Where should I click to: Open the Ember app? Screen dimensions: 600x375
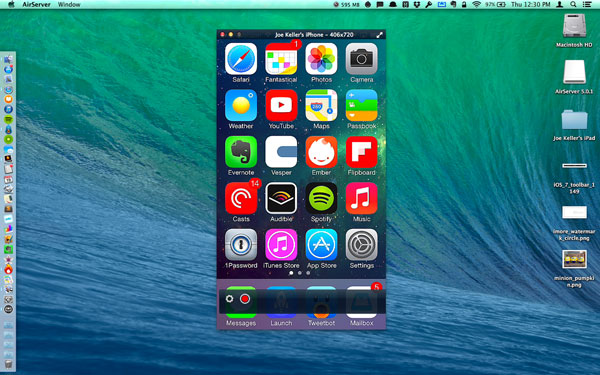321,152
